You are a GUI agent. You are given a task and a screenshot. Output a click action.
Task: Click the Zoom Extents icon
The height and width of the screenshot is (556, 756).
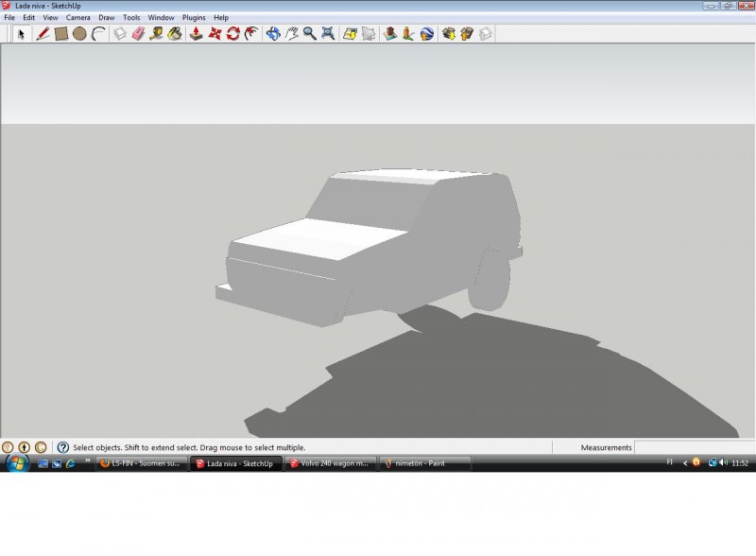click(x=328, y=34)
